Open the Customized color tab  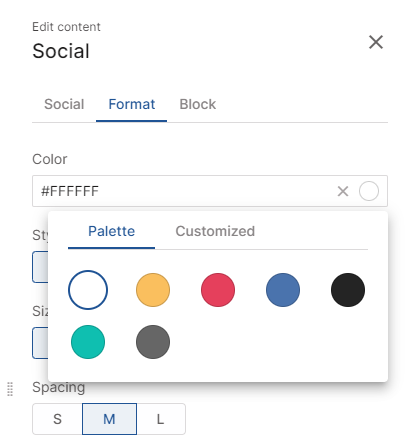[x=215, y=231]
